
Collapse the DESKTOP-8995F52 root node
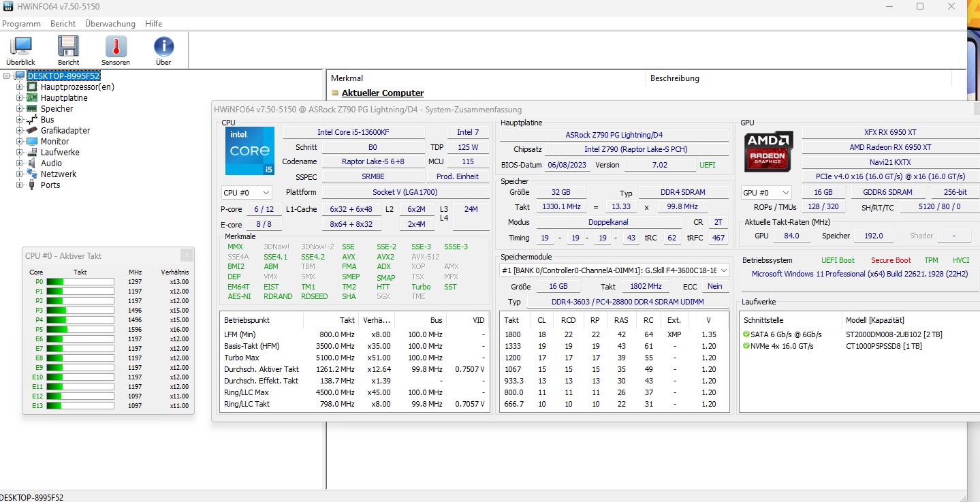(x=7, y=76)
